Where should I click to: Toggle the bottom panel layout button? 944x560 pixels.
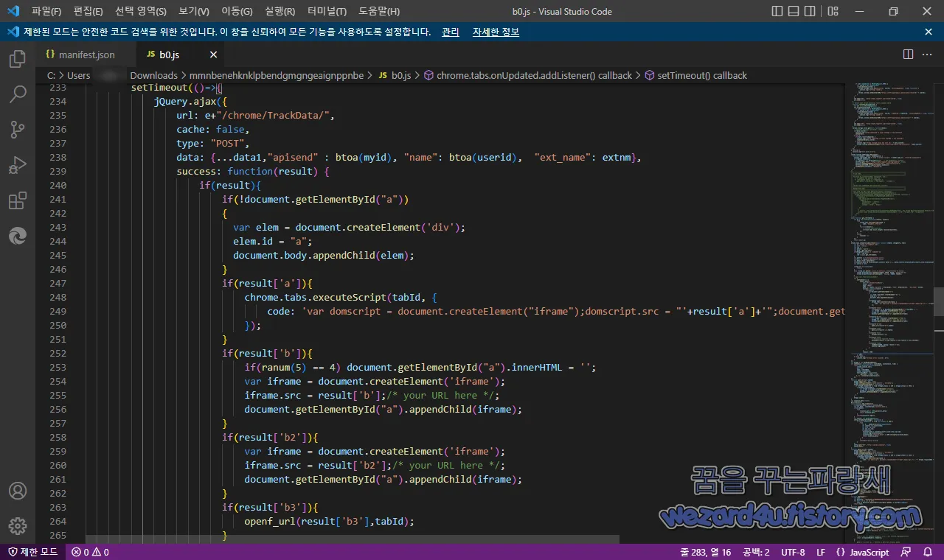coord(794,11)
